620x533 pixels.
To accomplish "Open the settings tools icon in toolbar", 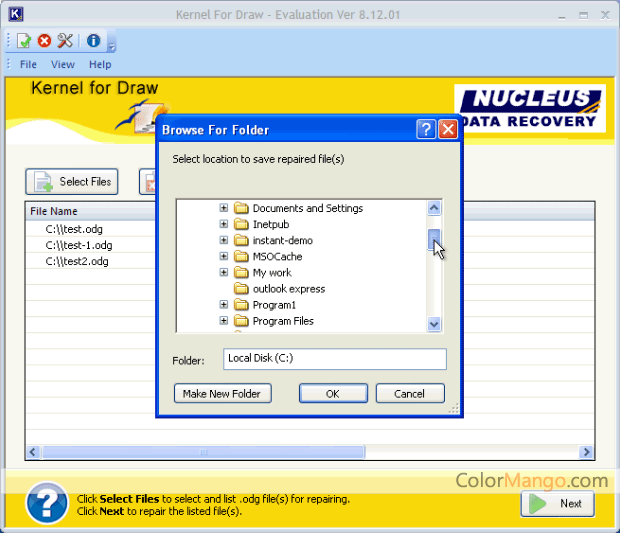I will click(x=65, y=41).
